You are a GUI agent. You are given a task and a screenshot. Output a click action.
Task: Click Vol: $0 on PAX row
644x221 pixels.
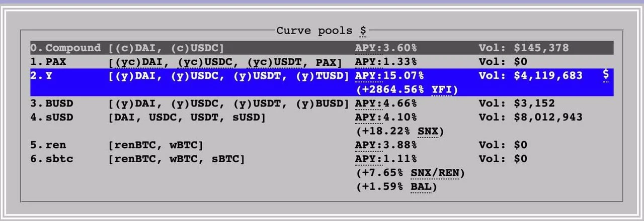503,62
